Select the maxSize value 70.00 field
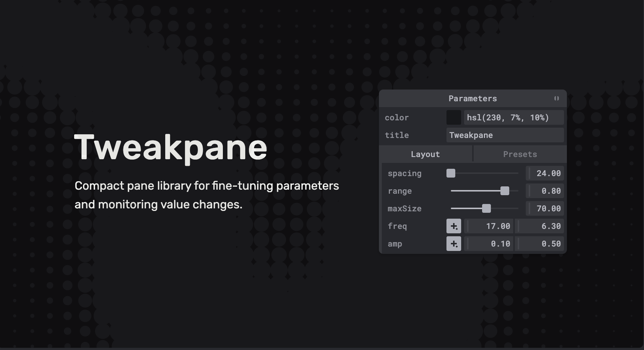644x350 pixels. click(x=545, y=208)
